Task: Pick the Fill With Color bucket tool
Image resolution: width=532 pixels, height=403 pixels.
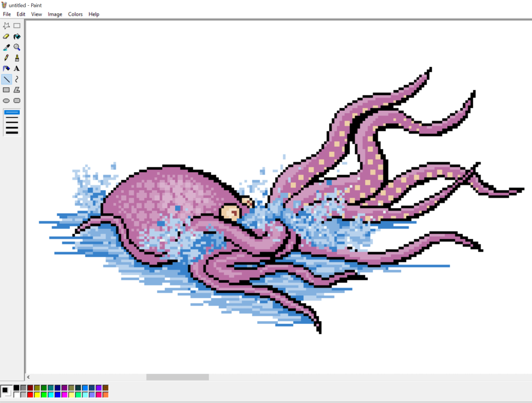Action: pyautogui.click(x=17, y=36)
